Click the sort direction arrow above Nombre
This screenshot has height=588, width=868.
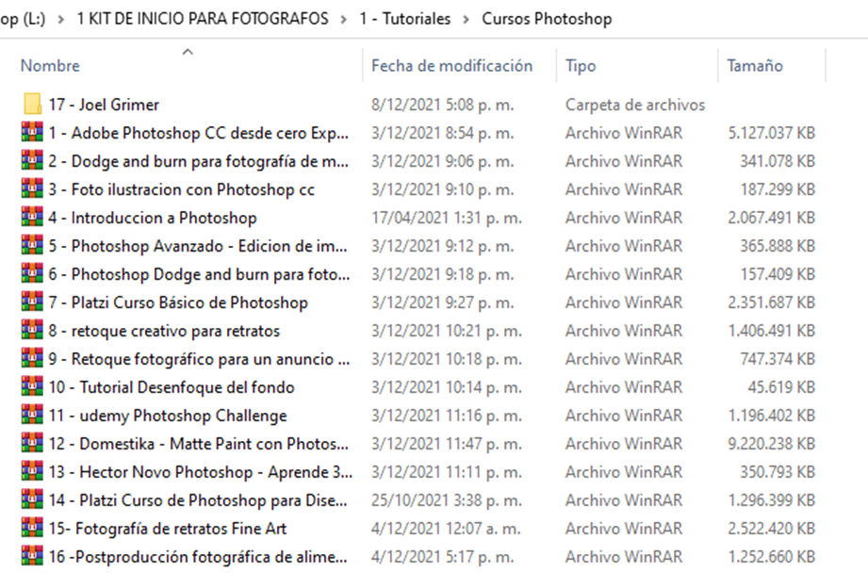click(188, 52)
